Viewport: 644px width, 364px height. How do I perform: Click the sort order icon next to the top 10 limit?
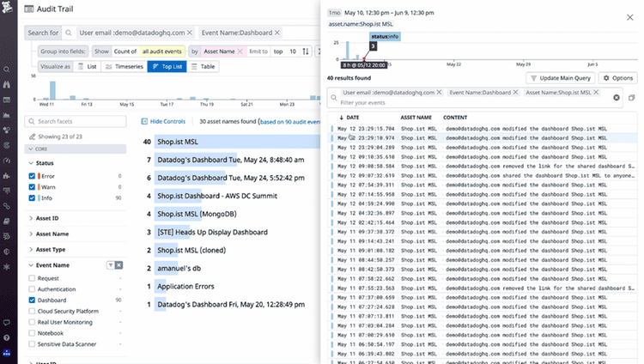tap(306, 52)
